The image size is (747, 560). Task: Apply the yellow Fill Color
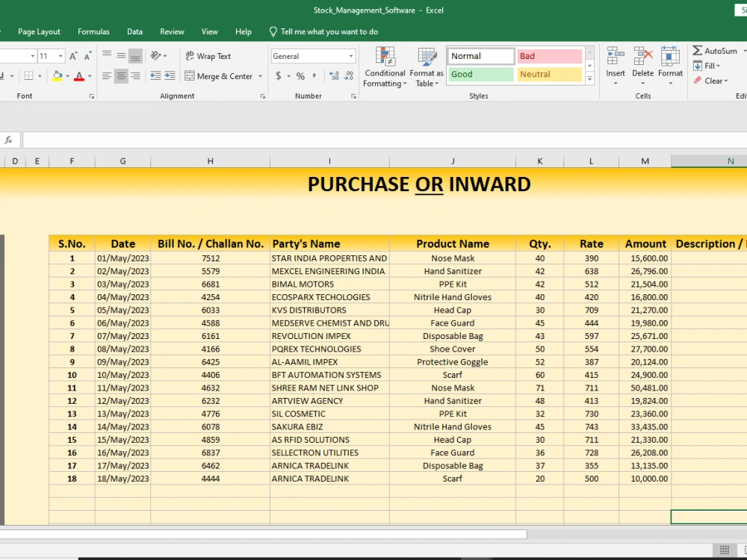point(58,75)
